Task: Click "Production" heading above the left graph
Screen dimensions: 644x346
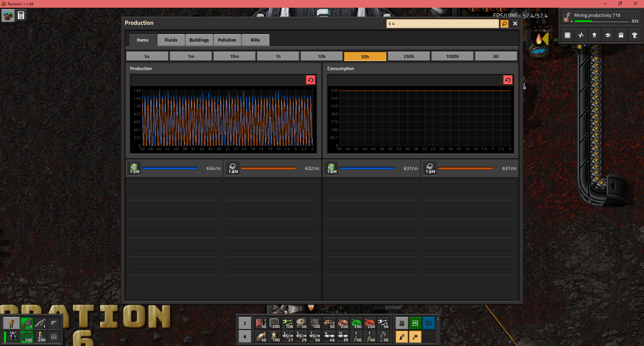Action: [x=141, y=68]
